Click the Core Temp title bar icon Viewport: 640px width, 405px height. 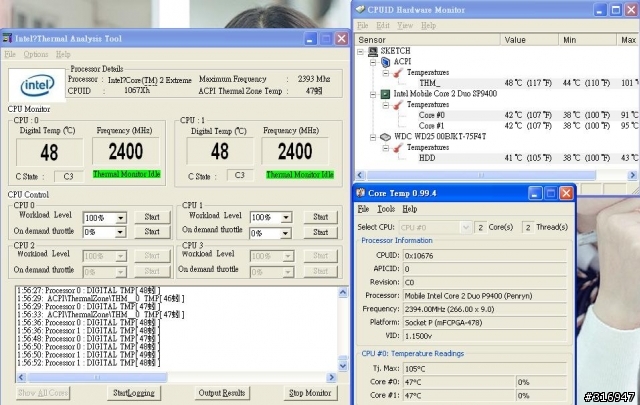tap(360, 193)
